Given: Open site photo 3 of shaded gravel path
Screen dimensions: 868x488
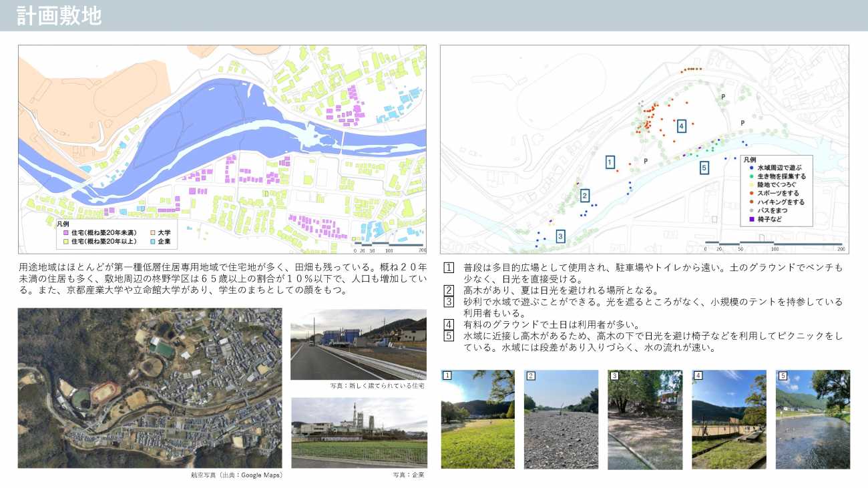Looking at the screenshot, I should click(x=644, y=419).
